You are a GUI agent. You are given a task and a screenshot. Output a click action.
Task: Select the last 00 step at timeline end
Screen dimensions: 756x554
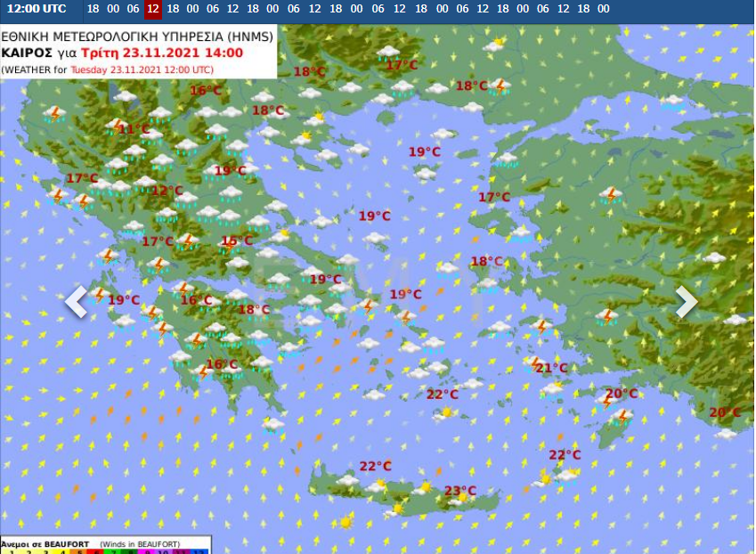[604, 9]
